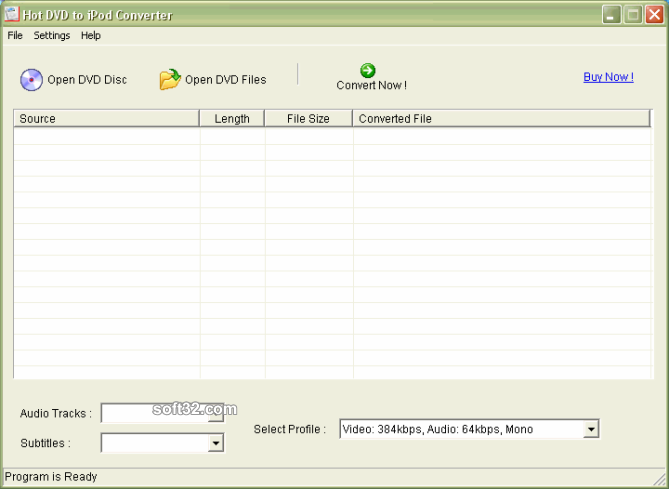Click the Program is Ready status text
This screenshot has height=489, width=669.
pos(51,477)
